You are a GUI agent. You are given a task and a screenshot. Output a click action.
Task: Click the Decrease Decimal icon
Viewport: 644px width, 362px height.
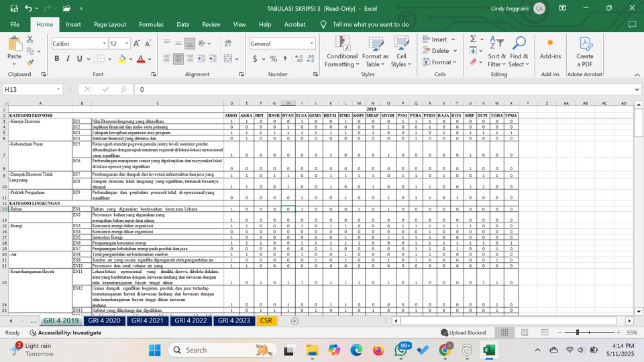click(x=311, y=59)
